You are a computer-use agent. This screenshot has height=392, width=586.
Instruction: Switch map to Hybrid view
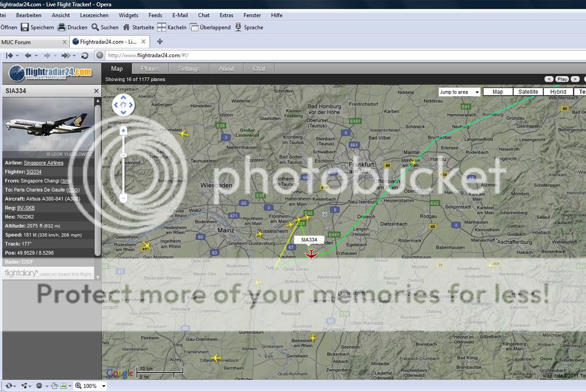[558, 92]
